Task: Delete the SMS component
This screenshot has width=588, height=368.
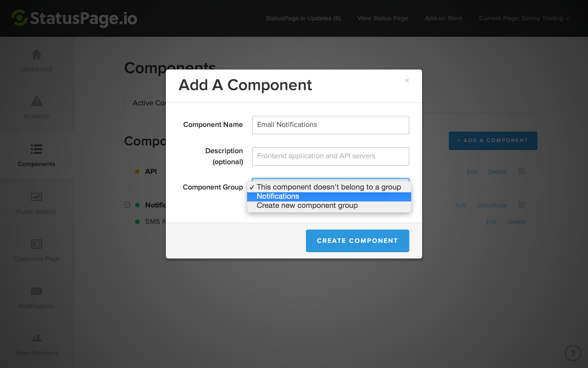Action: (517, 222)
